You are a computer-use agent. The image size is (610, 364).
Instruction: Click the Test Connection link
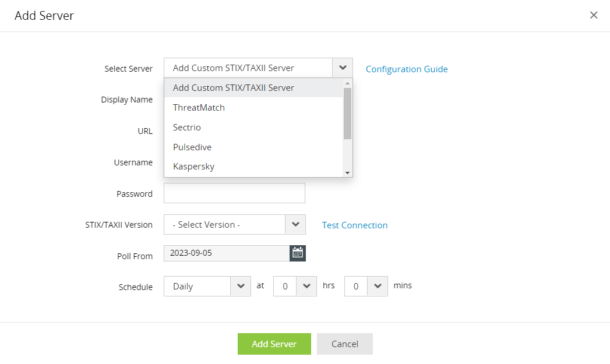click(x=355, y=225)
